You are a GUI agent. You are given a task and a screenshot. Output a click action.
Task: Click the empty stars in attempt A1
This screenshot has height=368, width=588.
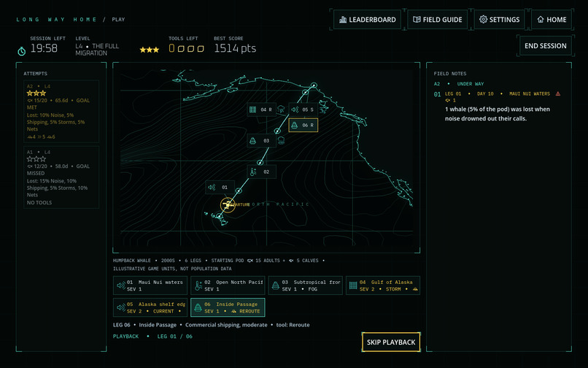click(x=36, y=159)
